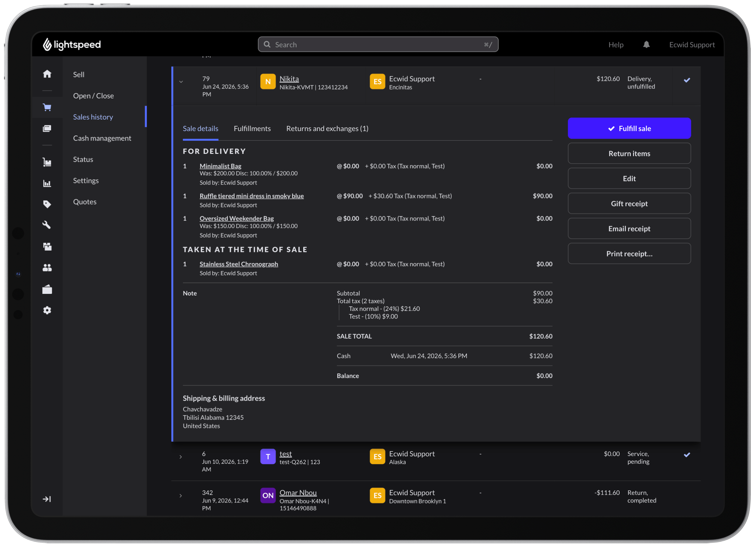Click the Edit sale button

[630, 179]
